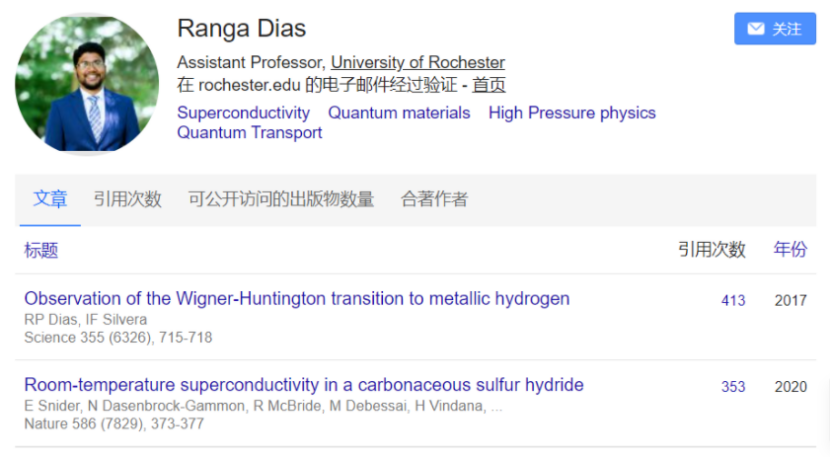The width and height of the screenshot is (830, 457).
Task: Click the envelope icon on follow button
Action: coord(755,29)
